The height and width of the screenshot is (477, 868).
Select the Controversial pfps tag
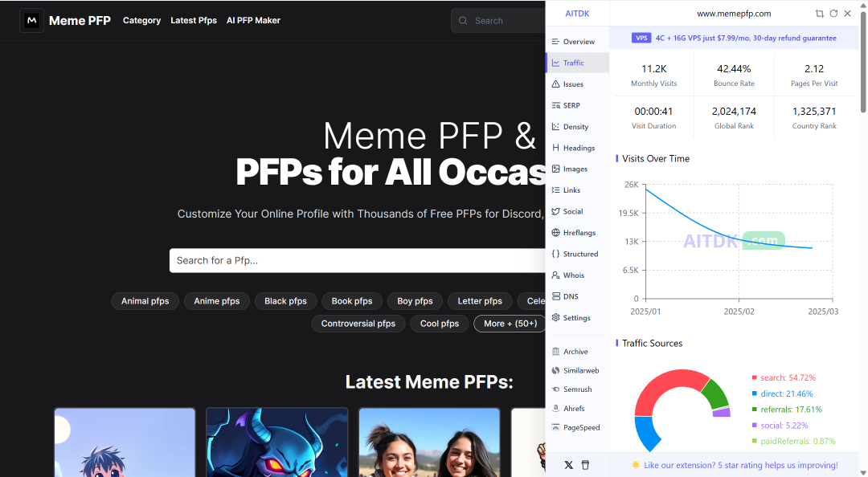pos(358,324)
